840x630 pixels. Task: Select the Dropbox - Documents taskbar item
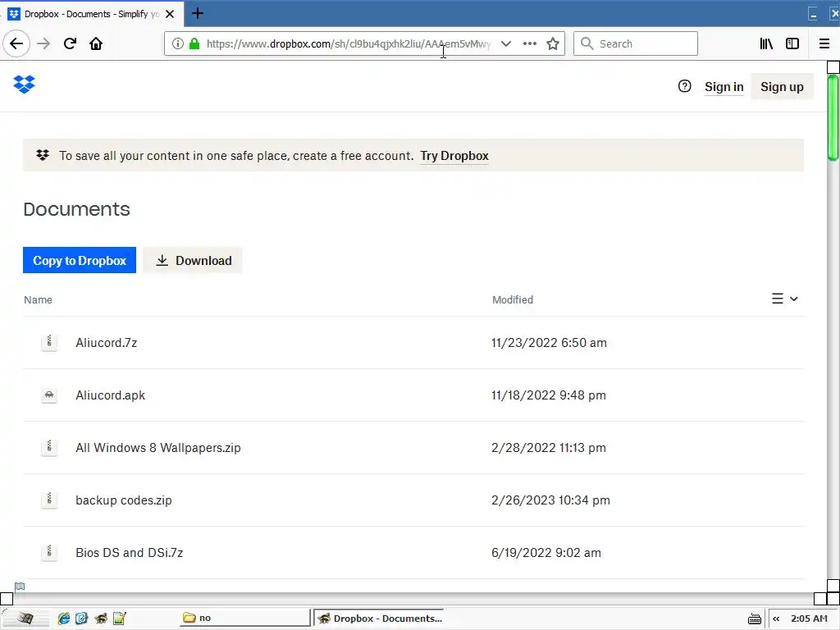[x=378, y=619]
